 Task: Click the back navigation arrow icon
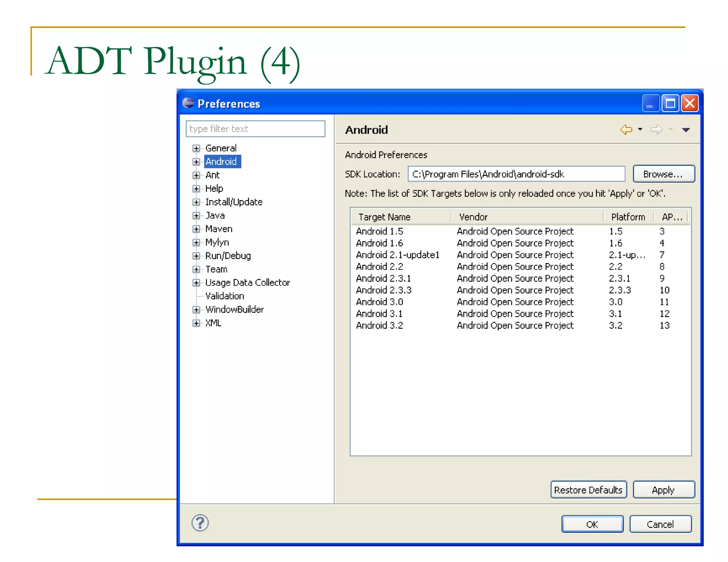pos(626,130)
